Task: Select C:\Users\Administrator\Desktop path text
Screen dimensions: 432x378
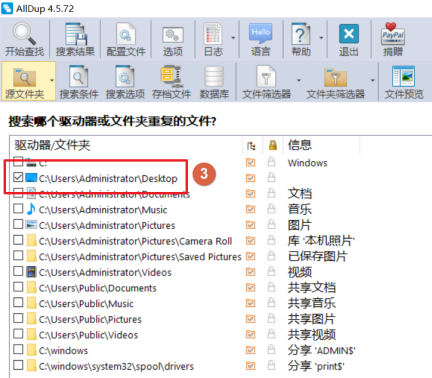Action: pos(108,179)
